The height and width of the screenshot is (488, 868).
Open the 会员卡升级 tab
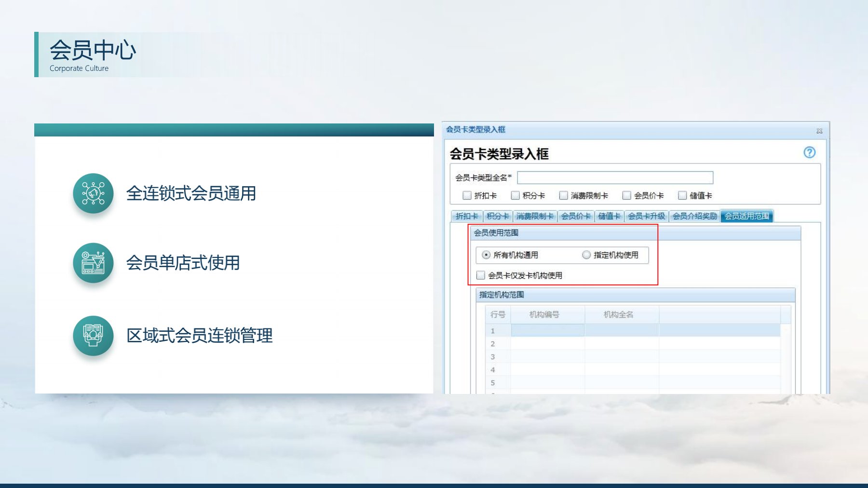pyautogui.click(x=647, y=216)
